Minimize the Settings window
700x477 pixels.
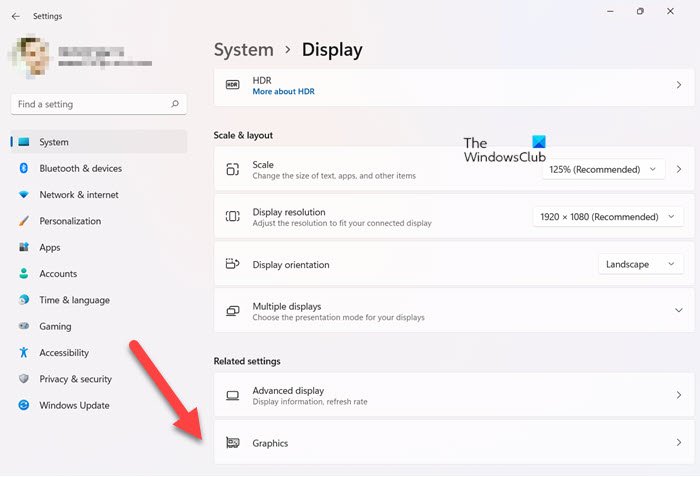[x=610, y=11]
